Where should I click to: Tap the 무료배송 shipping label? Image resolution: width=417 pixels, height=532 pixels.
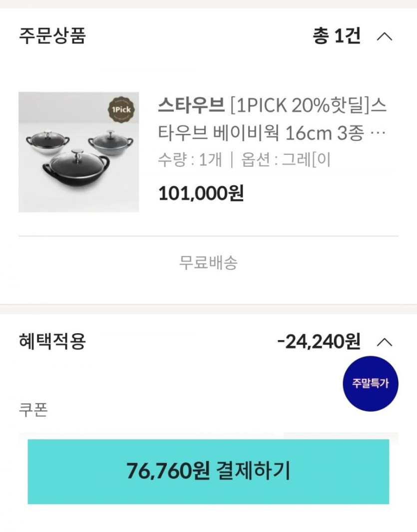pyautogui.click(x=208, y=262)
